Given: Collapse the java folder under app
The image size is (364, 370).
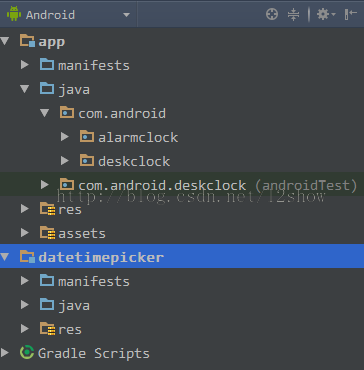Looking at the screenshot, I should coord(24,89).
